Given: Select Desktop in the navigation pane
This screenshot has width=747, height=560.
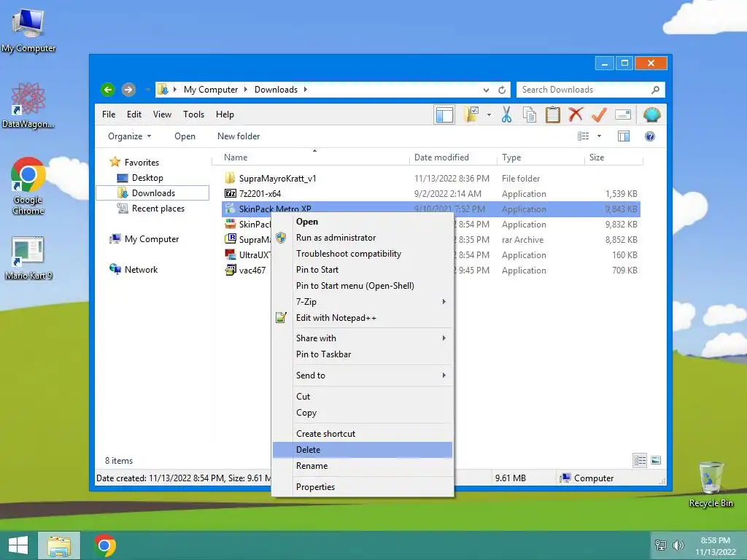Looking at the screenshot, I should pos(147,178).
